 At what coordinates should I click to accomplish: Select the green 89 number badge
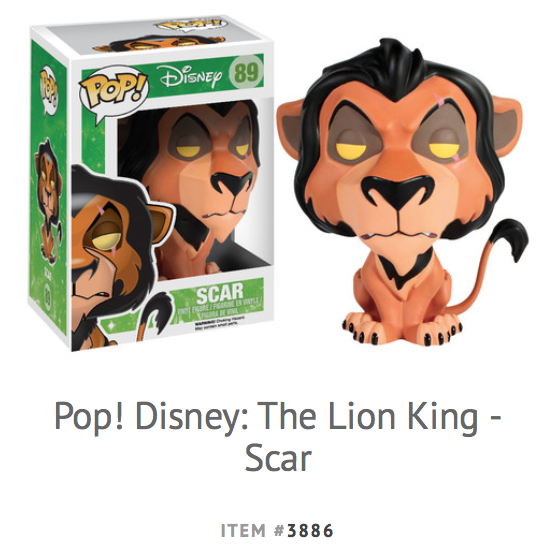click(x=247, y=73)
